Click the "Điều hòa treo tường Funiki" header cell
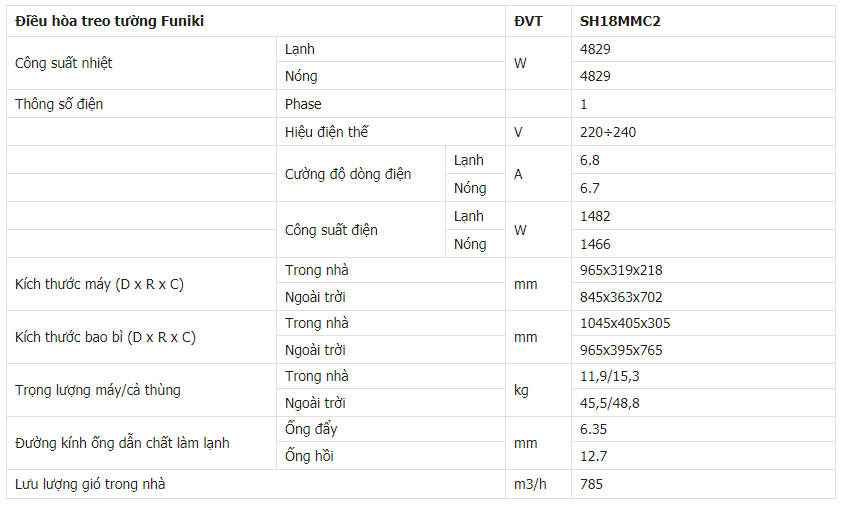 110,20
